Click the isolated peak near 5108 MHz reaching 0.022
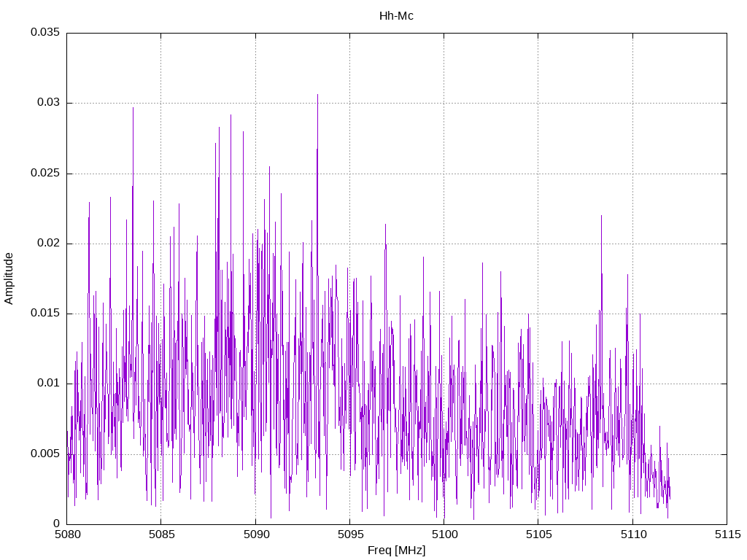Viewport: 747px width, 560px height. click(x=601, y=217)
